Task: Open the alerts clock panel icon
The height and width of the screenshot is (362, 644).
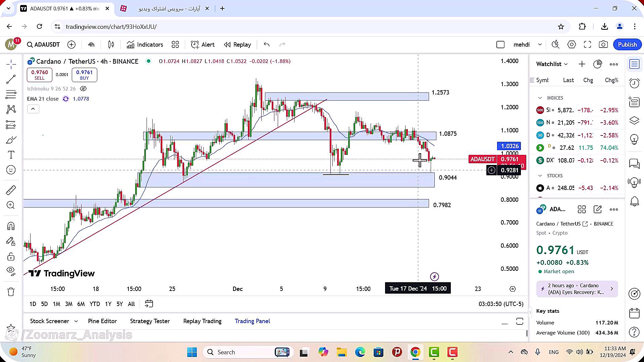Action: point(634,83)
